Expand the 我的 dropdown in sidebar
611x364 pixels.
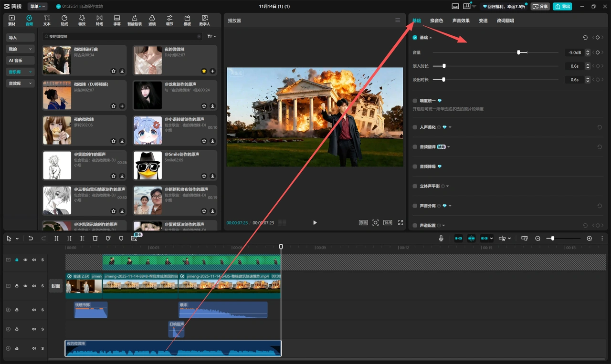(x=21, y=49)
